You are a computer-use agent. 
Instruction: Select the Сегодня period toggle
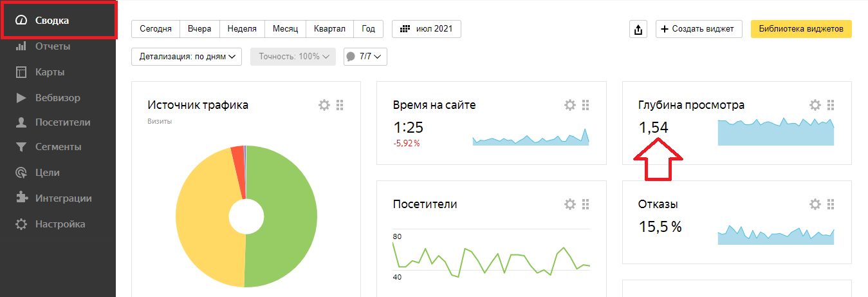click(x=155, y=29)
